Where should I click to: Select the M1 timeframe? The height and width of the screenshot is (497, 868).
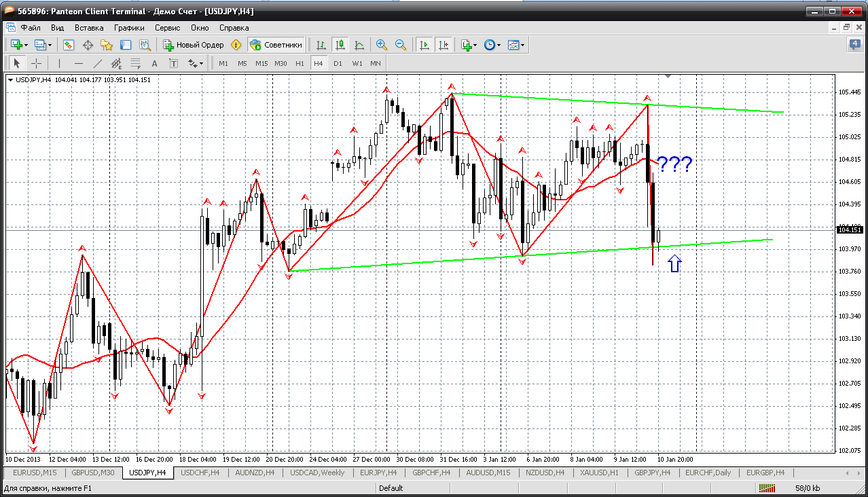[x=223, y=63]
